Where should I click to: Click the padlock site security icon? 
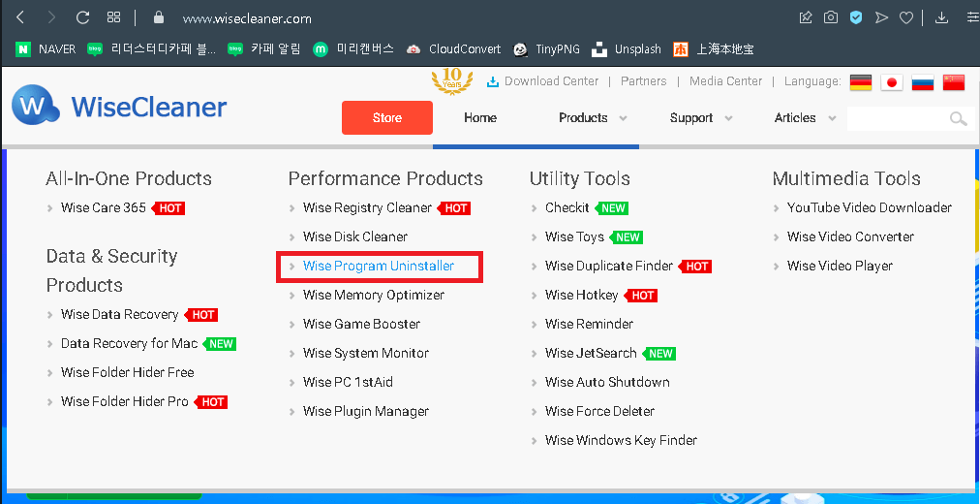(x=158, y=17)
